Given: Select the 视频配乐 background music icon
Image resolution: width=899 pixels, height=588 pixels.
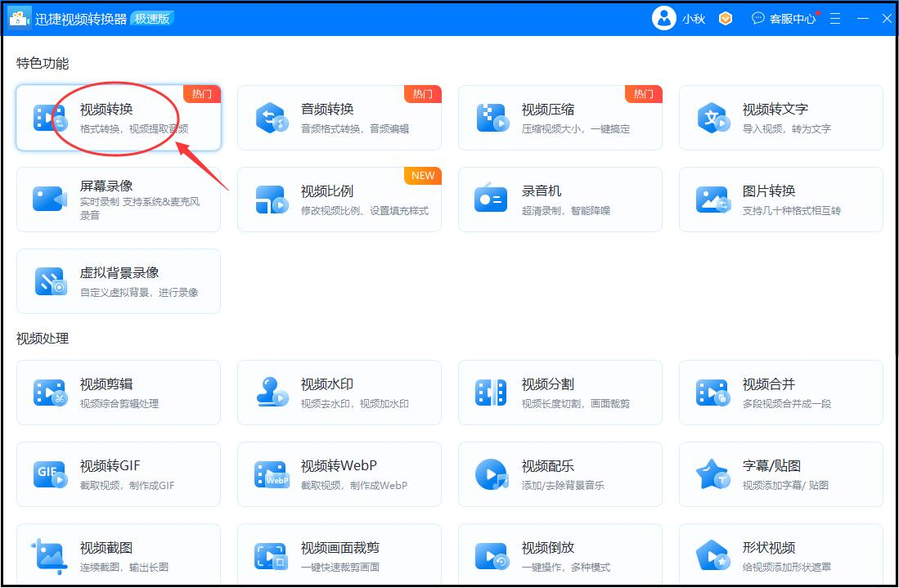Looking at the screenshot, I should (492, 474).
